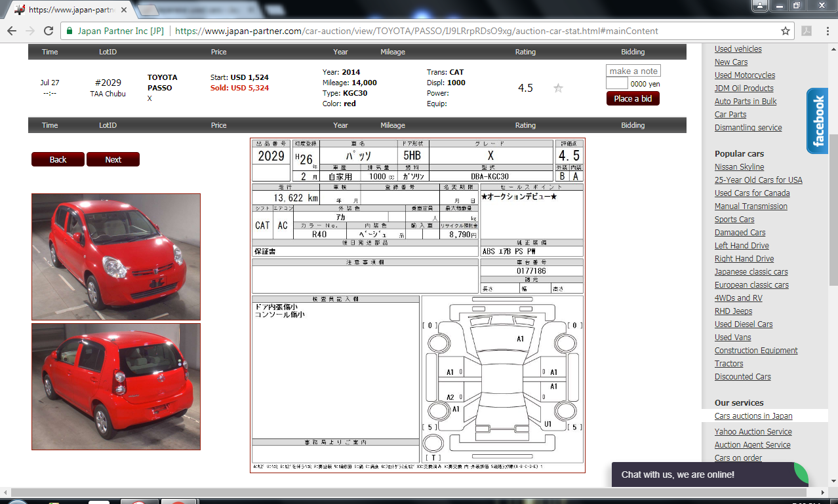This screenshot has width=838, height=504.
Task: Open Auction Agent Service link
Action: [752, 445]
